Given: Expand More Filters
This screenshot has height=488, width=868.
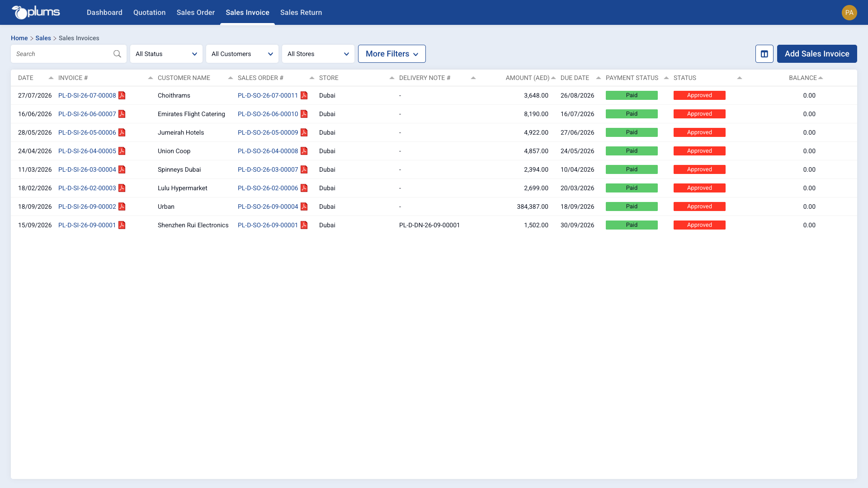Looking at the screenshot, I should click(x=392, y=54).
